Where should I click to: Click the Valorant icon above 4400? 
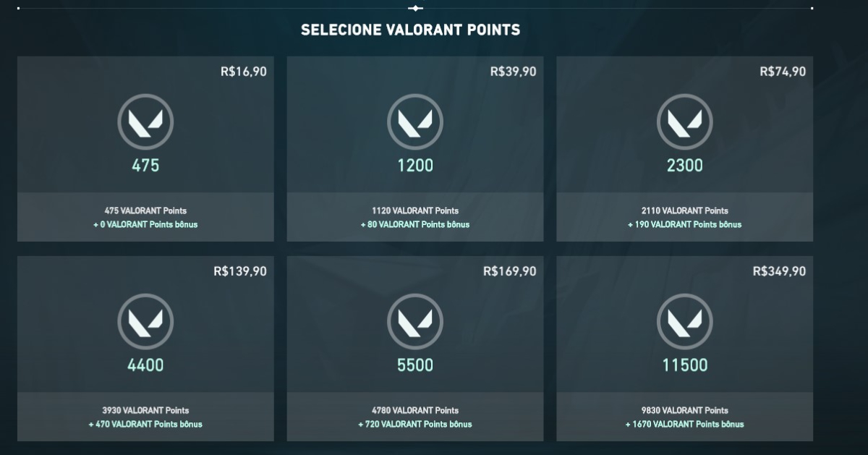click(x=145, y=321)
